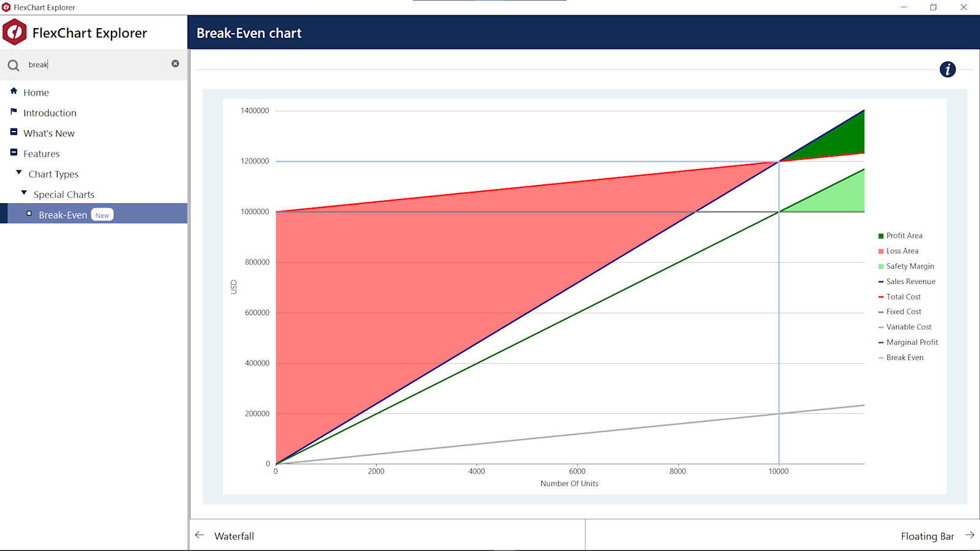Toggle Total Cost series in the legend
980x551 pixels.
pos(900,297)
